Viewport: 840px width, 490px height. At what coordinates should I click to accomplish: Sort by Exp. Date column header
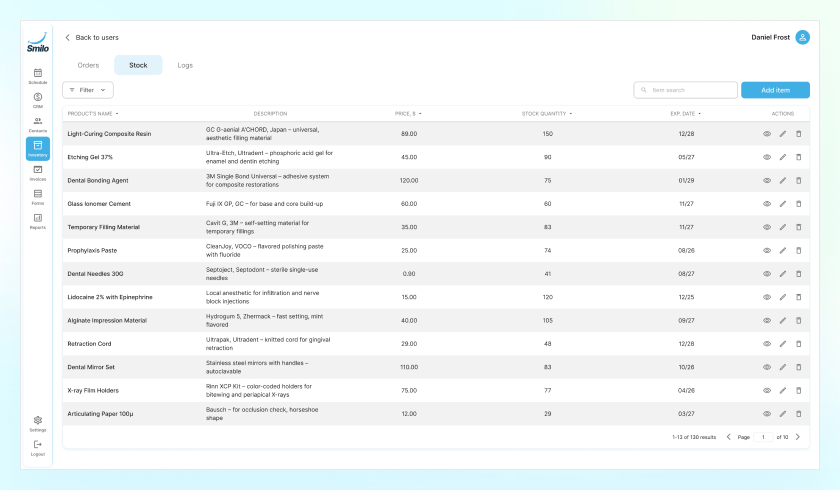(x=685, y=114)
